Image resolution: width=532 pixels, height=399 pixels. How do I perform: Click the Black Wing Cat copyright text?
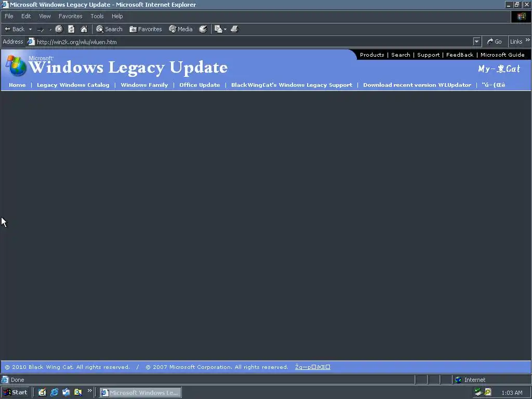[x=67, y=367]
